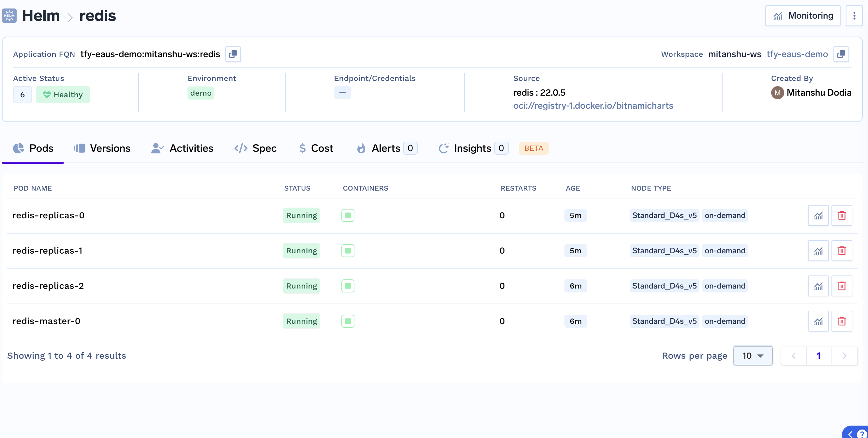The image size is (868, 438).
Task: Go to the previous results page
Action: [794, 356]
